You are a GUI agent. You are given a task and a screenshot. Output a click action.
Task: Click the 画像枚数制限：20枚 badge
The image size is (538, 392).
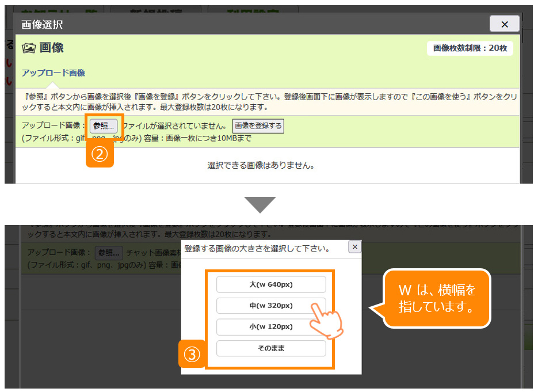point(470,48)
